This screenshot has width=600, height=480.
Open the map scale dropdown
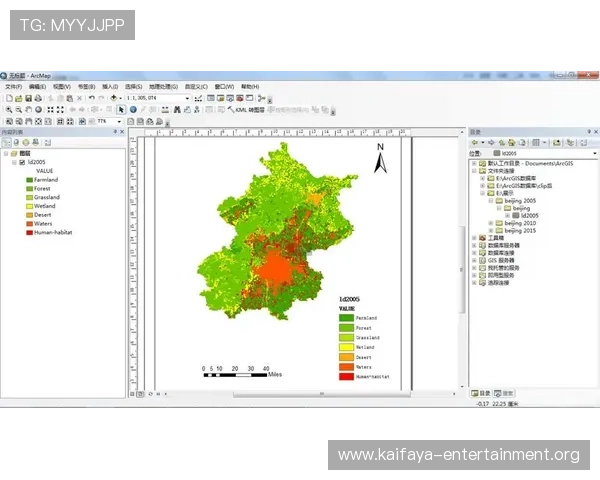click(188, 98)
